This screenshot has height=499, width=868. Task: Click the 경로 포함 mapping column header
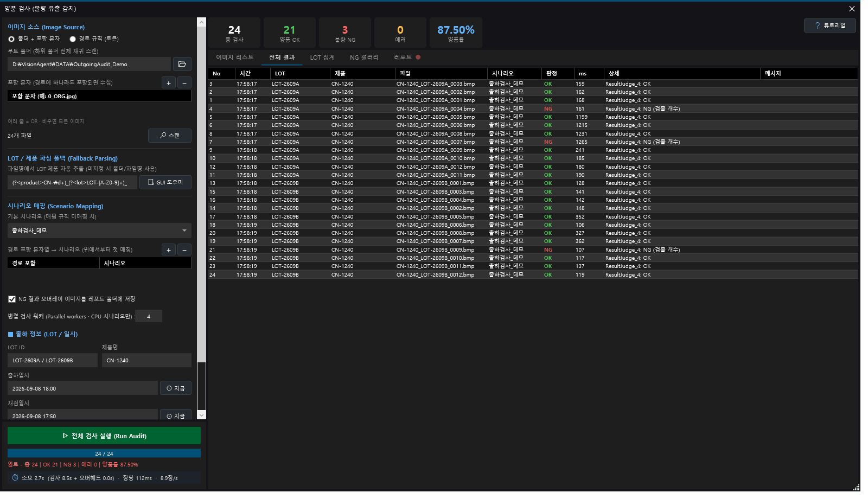pyautogui.click(x=53, y=263)
